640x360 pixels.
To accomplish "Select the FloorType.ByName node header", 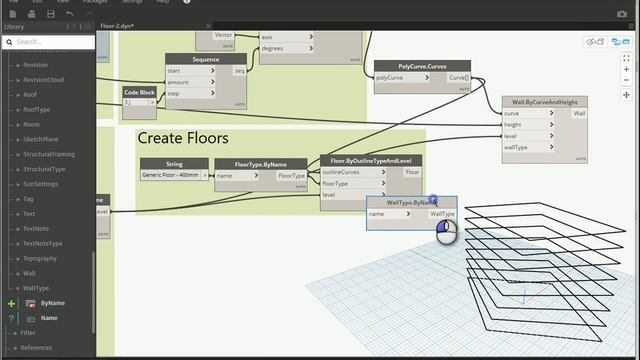I will [x=260, y=164].
